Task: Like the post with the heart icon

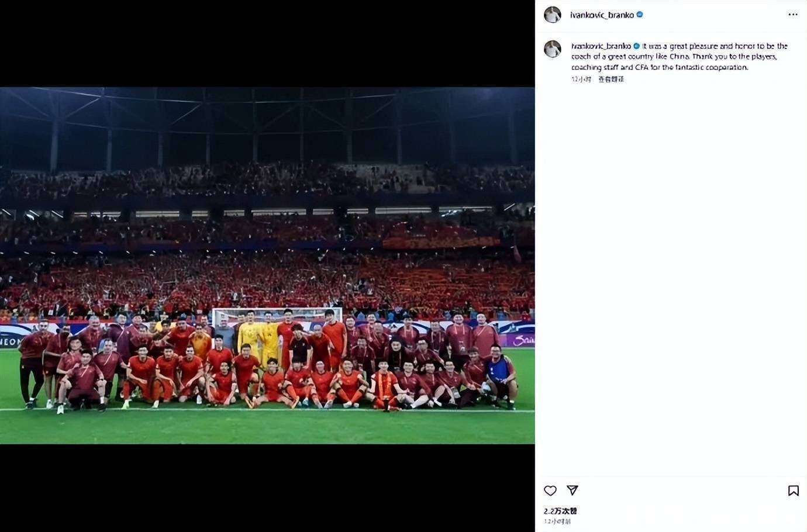Action: click(550, 490)
